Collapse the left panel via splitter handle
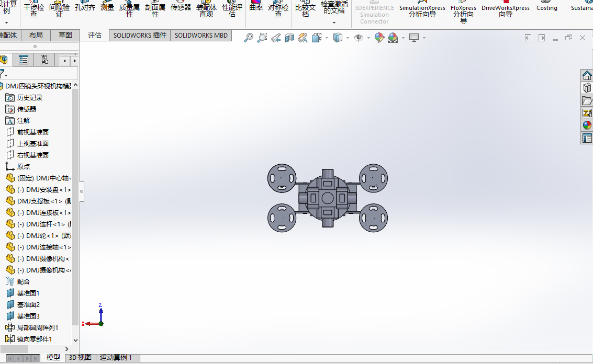Screen dimensions: 593x364 pos(82,191)
